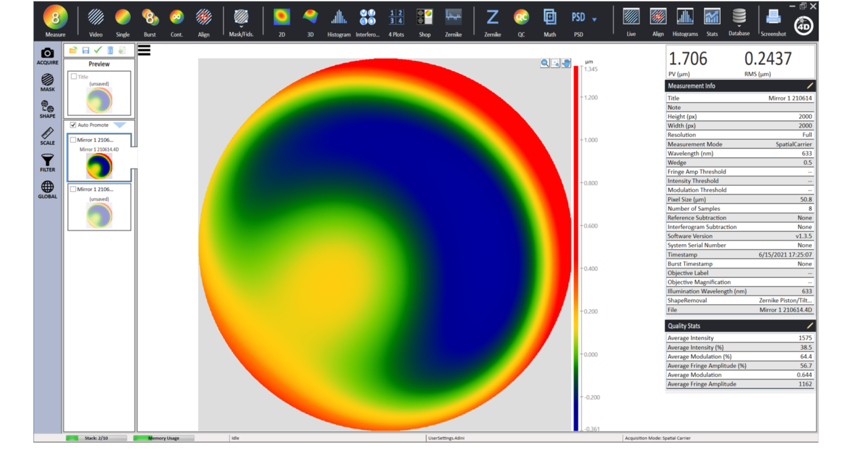This screenshot has width=868, height=450.
Task: Open the Interferogram display
Action: point(368,17)
